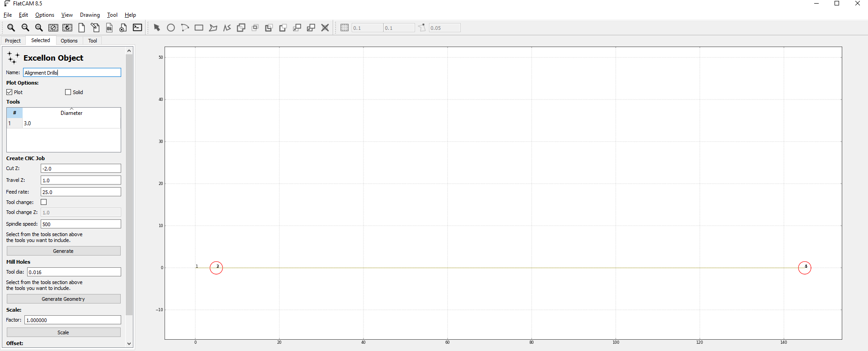Choose the Add Arc drawing tool
The height and width of the screenshot is (351, 868).
pos(185,28)
